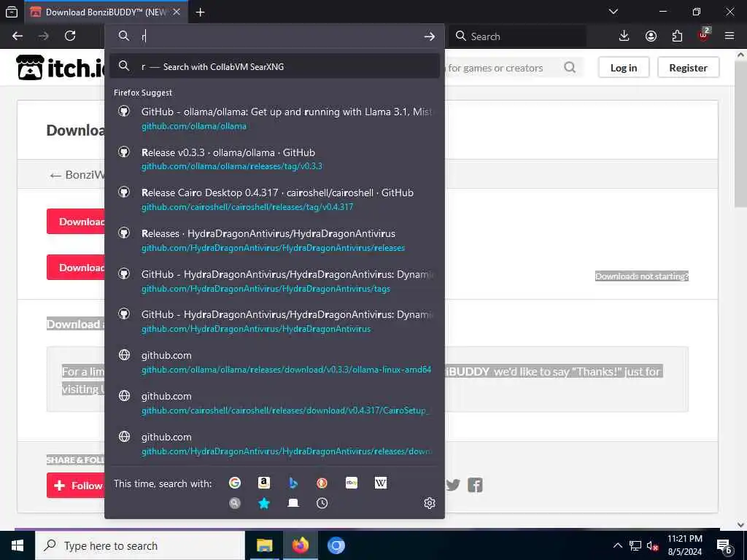
Task: Search this time with DuckDuckGo icon
Action: pyautogui.click(x=322, y=483)
